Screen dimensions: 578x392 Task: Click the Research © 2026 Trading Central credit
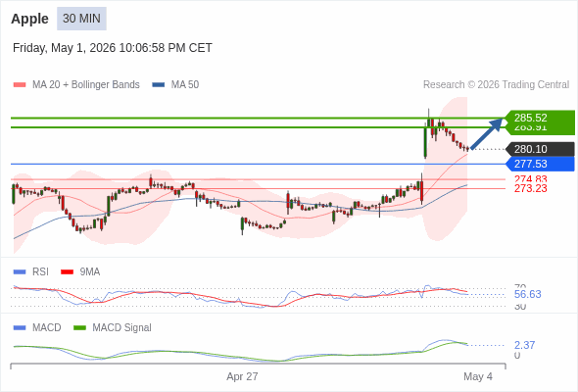496,85
